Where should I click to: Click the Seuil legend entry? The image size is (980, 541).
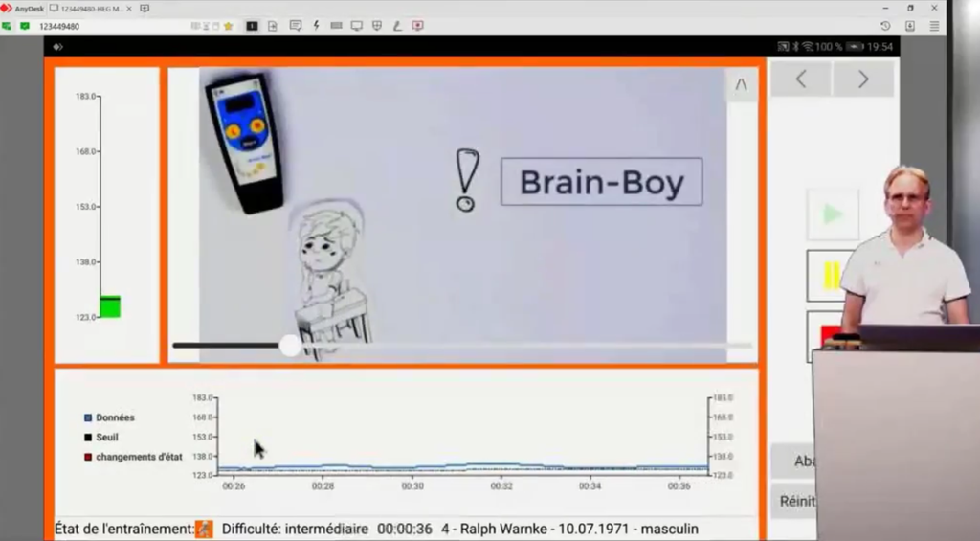coord(101,438)
